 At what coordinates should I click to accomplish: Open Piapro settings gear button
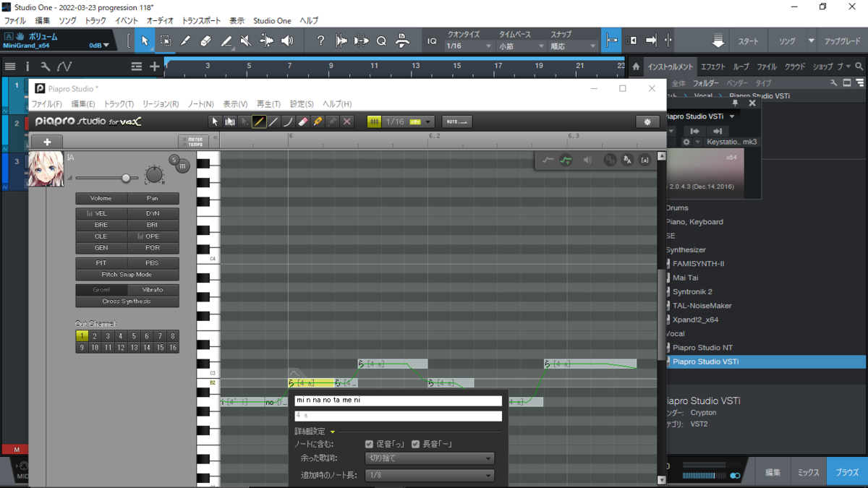(647, 121)
